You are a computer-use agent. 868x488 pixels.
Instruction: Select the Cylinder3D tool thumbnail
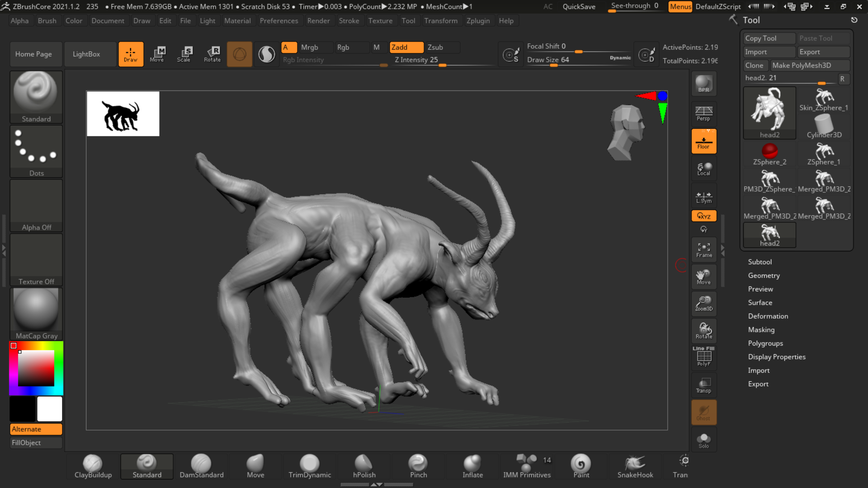[x=824, y=126]
